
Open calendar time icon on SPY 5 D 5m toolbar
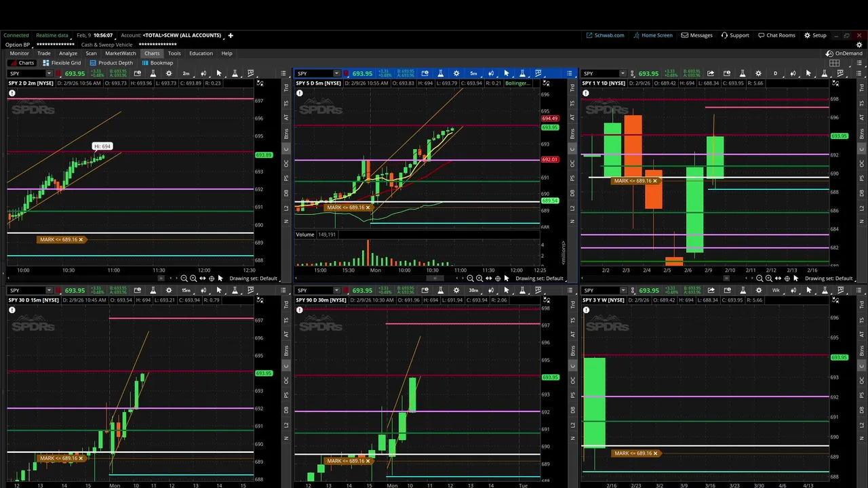click(424, 73)
